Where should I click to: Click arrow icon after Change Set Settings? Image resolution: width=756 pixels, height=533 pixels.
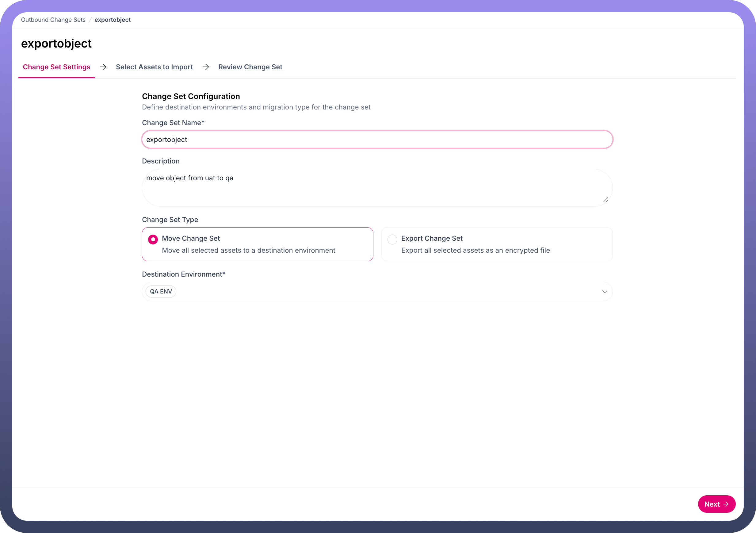(103, 67)
